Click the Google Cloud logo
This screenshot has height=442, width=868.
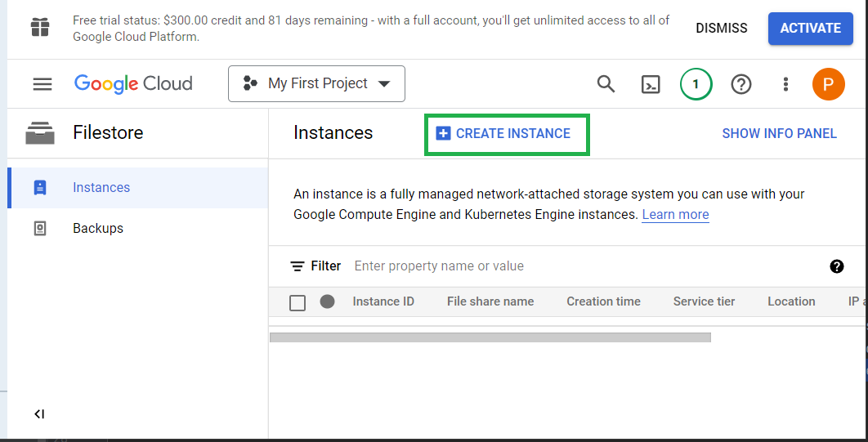tap(133, 83)
